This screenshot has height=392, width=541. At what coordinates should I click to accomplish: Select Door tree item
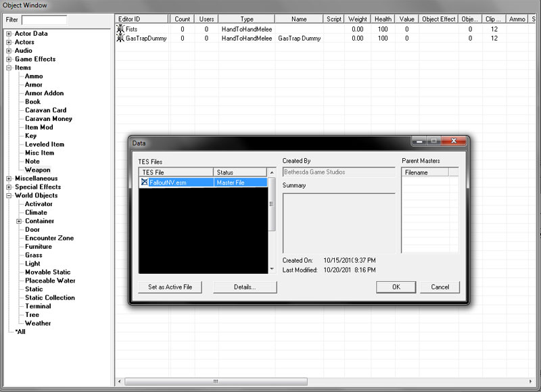[32, 230]
